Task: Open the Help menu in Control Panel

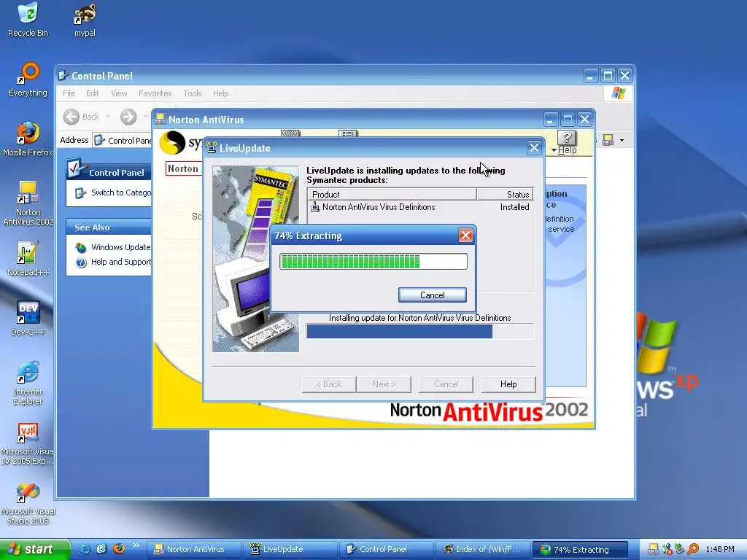Action: click(220, 93)
